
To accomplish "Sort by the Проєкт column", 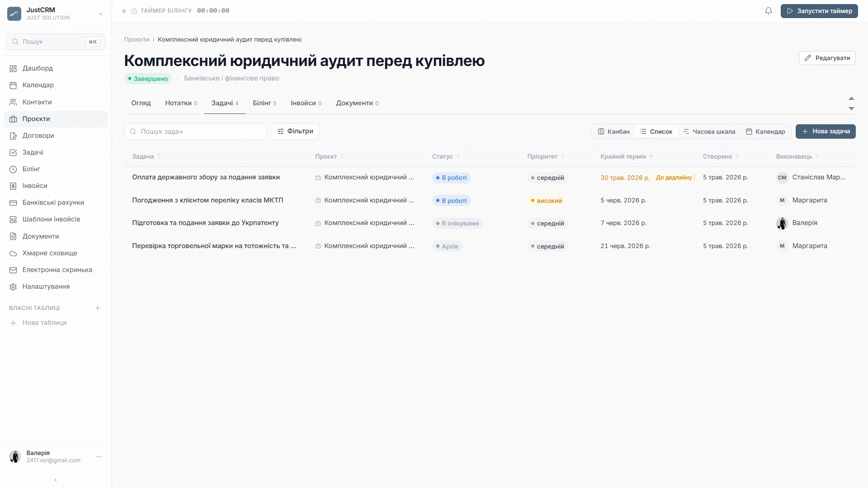I will pyautogui.click(x=330, y=156).
